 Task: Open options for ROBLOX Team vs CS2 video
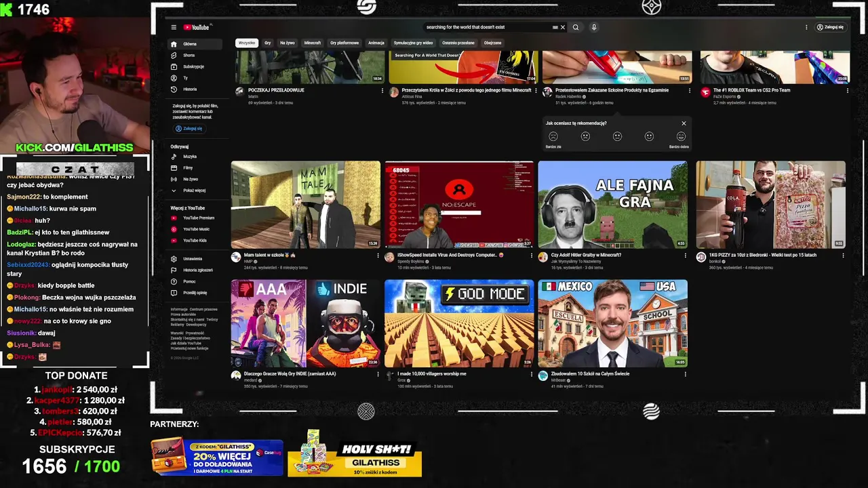[846, 91]
